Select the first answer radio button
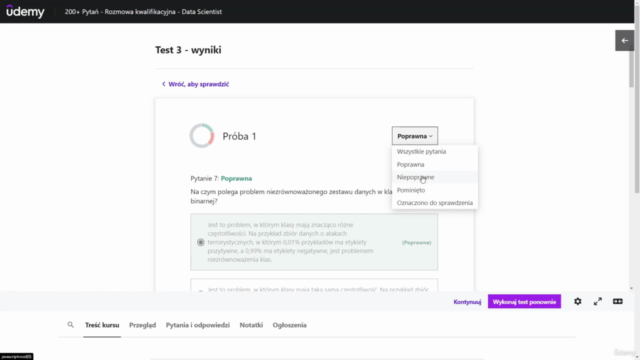This screenshot has width=640, height=360. [200, 242]
